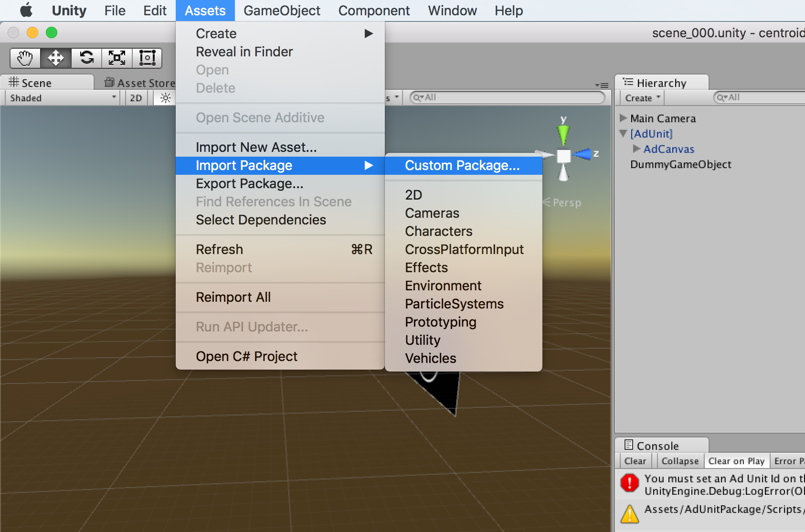
Task: Select the Hierarchy tab
Action: tap(661, 83)
